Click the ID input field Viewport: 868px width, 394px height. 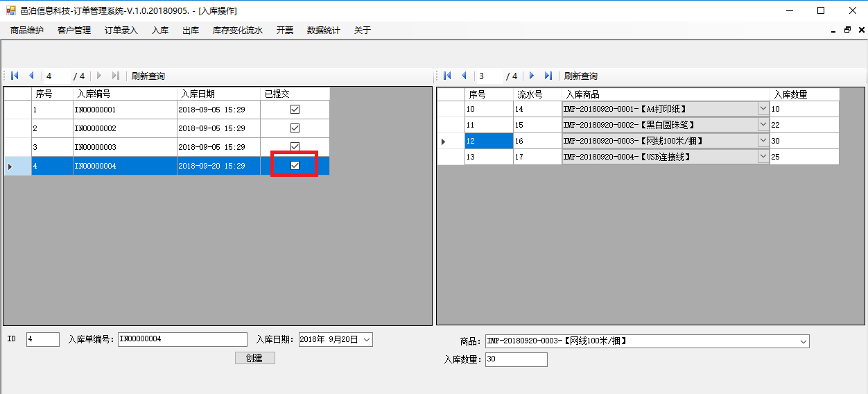click(43, 339)
